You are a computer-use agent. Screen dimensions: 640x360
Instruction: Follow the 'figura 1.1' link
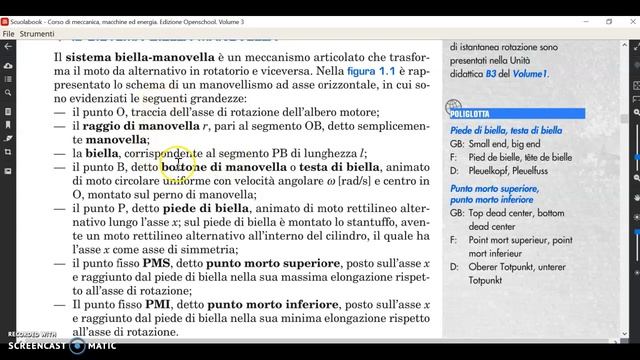[x=371, y=71]
